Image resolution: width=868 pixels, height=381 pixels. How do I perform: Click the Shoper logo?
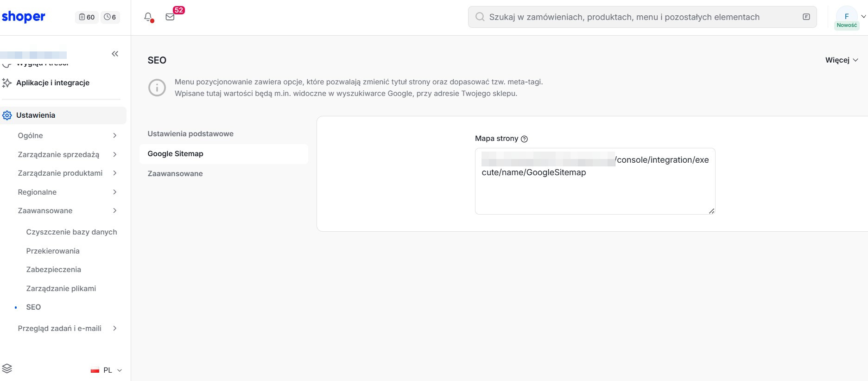pyautogui.click(x=23, y=17)
